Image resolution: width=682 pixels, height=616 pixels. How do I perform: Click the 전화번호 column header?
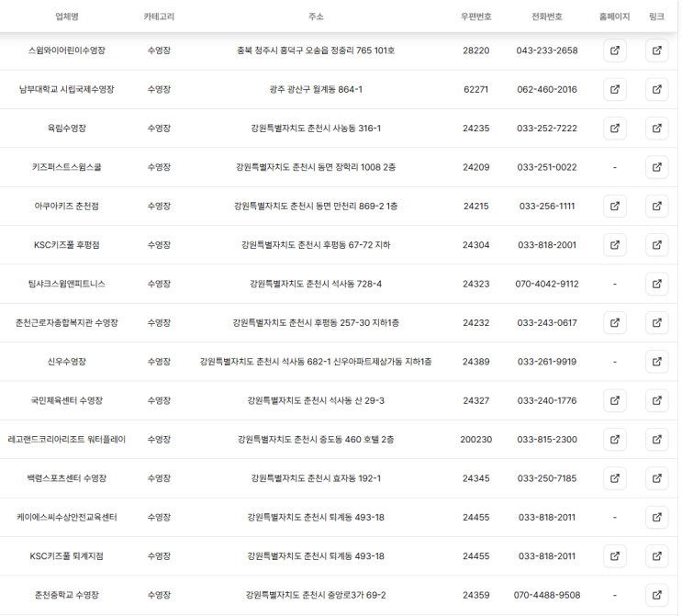pos(547,17)
